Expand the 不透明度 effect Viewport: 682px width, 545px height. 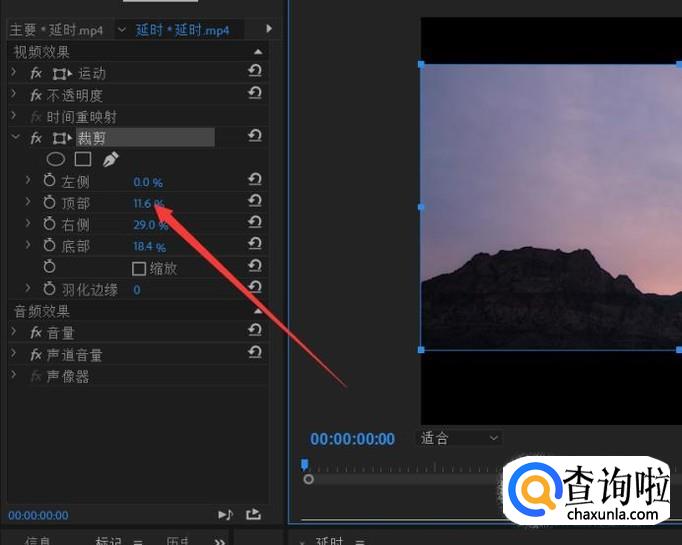[13, 94]
